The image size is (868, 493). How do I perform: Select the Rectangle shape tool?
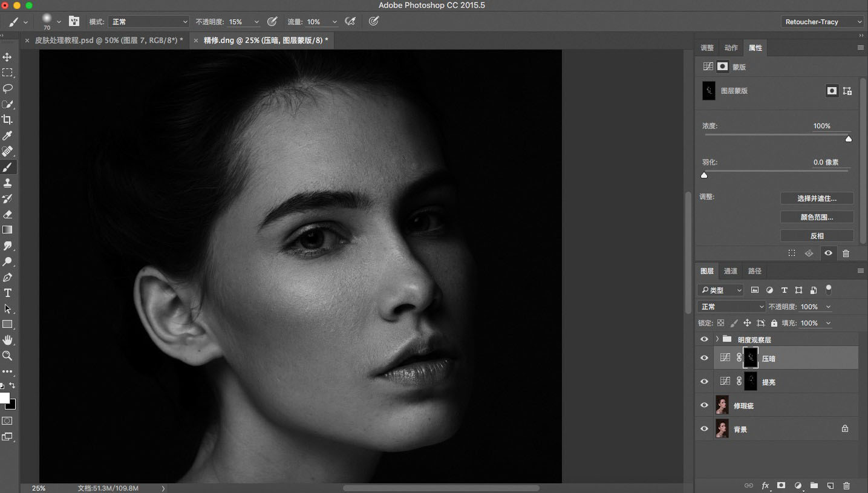tap(7, 324)
